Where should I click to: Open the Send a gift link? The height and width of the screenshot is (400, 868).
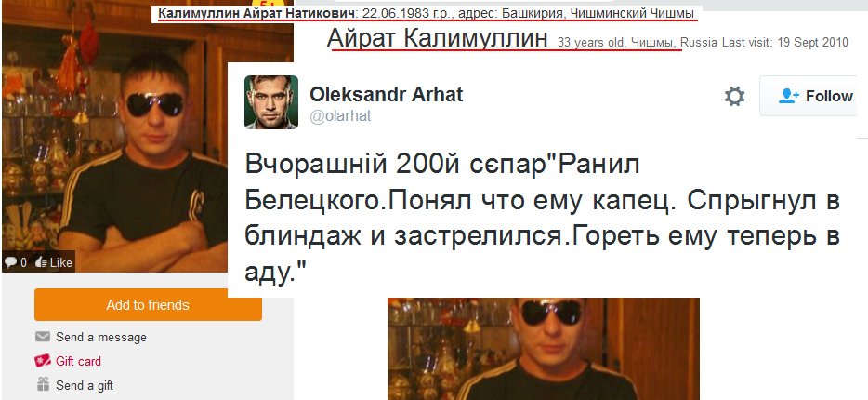[85, 384]
